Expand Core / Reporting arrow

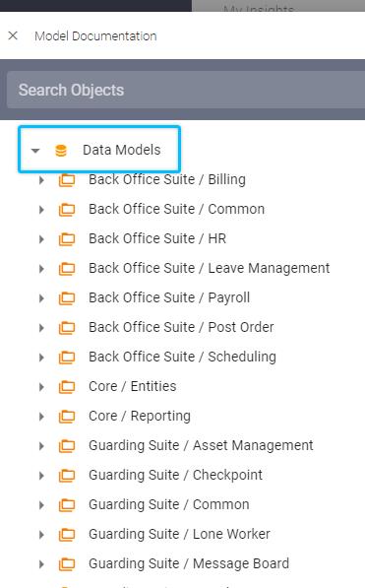point(41,417)
